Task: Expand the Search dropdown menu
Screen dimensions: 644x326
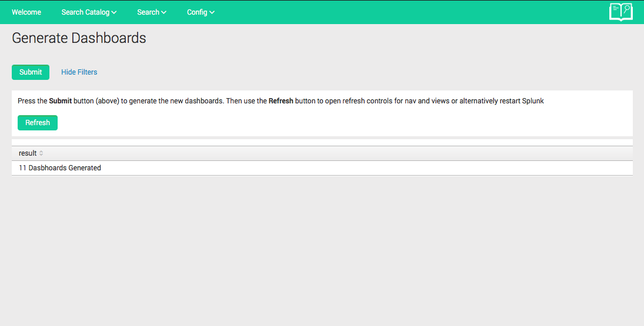Action: point(152,12)
